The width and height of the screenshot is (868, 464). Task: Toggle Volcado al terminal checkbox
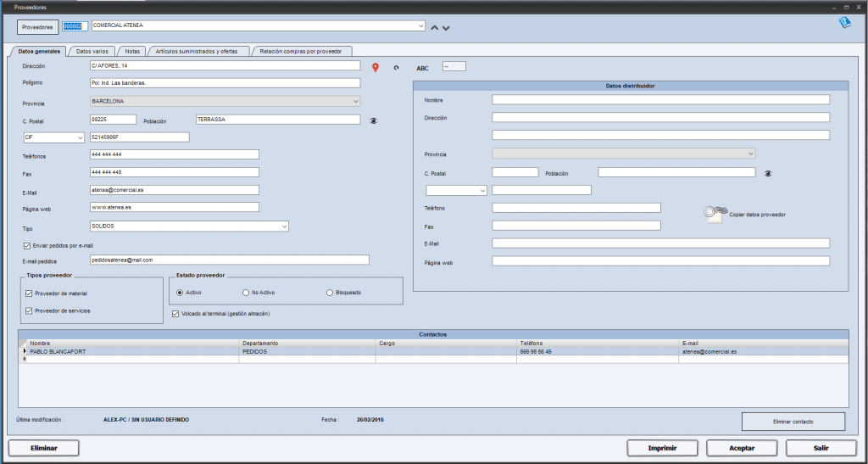[175, 314]
